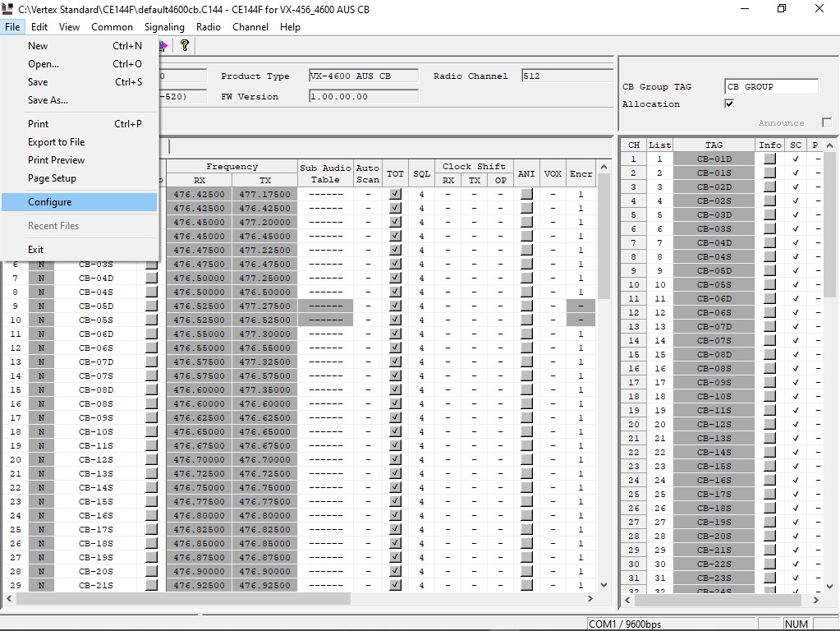
Task: Toggle TOT checkbox in the 477.25000 TX row
Action: click(395, 278)
